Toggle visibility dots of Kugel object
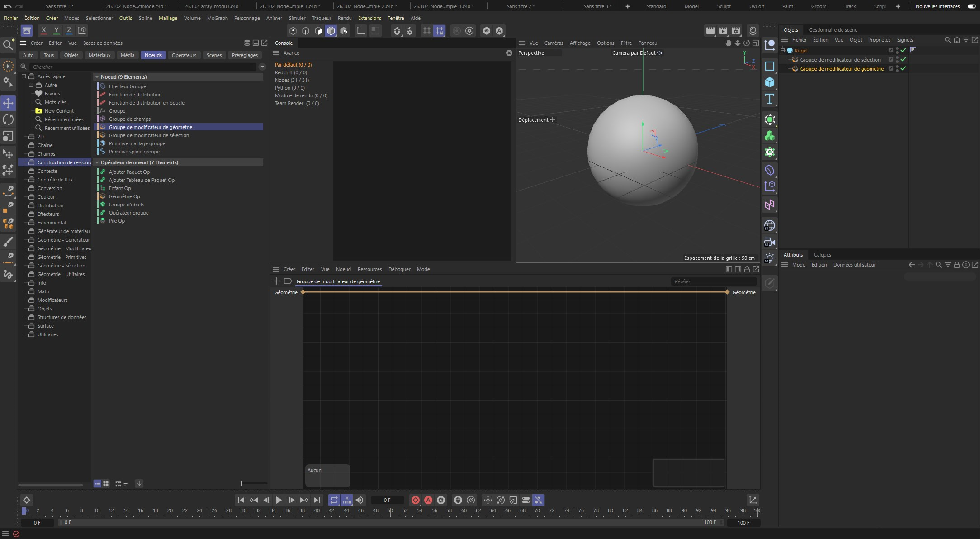 pyautogui.click(x=897, y=50)
